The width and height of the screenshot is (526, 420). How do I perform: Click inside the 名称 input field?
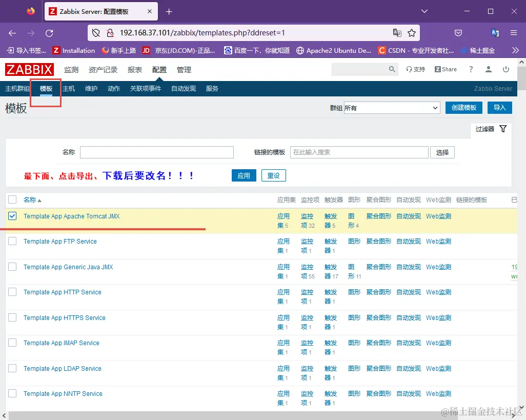point(156,152)
